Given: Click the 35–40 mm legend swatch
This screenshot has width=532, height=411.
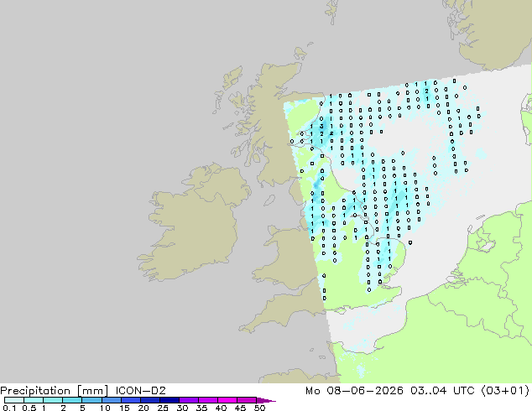Looking at the screenshot, I should (207, 400).
